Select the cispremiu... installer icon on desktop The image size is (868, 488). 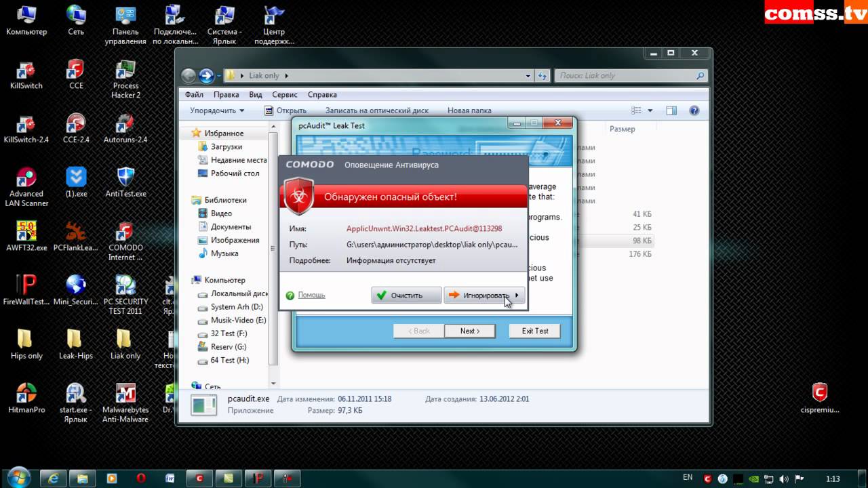pyautogui.click(x=819, y=399)
